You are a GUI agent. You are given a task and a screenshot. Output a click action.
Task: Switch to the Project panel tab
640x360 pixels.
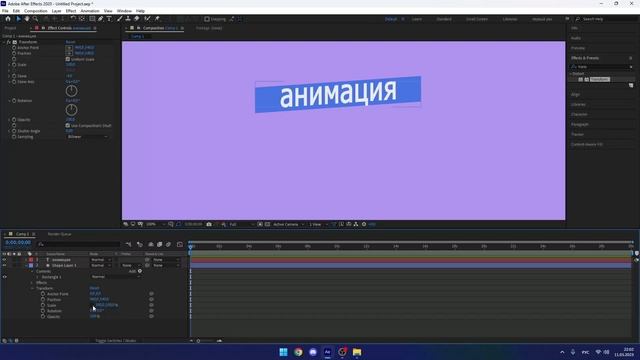click(10, 28)
